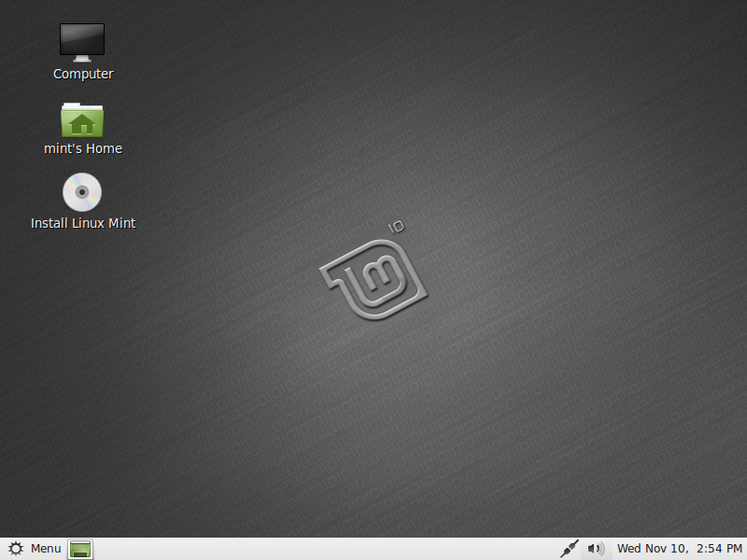Select the mint's Home green folder icon

pos(82,119)
